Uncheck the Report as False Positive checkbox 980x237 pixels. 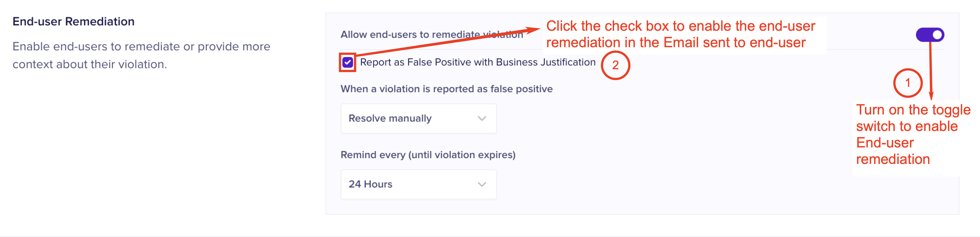[347, 63]
